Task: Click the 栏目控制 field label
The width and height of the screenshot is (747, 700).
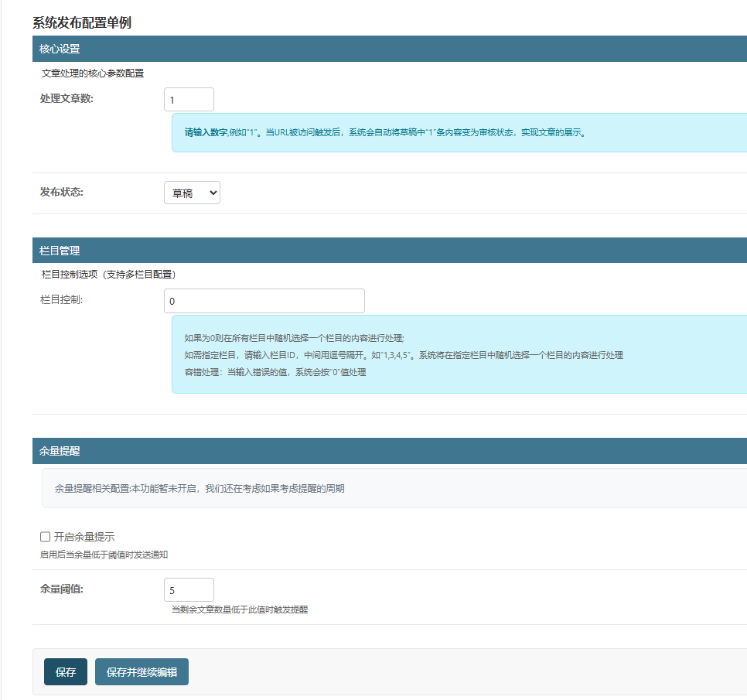Action: point(61,300)
